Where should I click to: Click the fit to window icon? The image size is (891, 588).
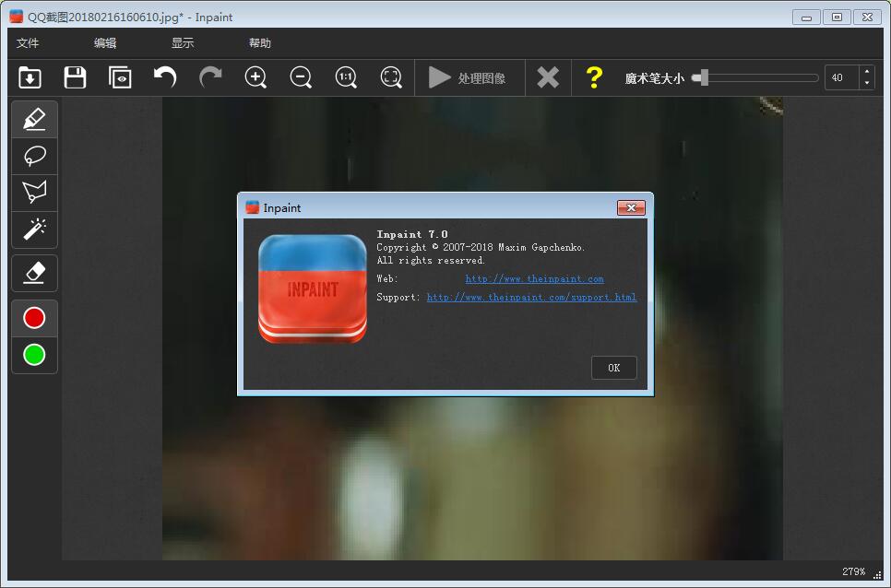[391, 77]
